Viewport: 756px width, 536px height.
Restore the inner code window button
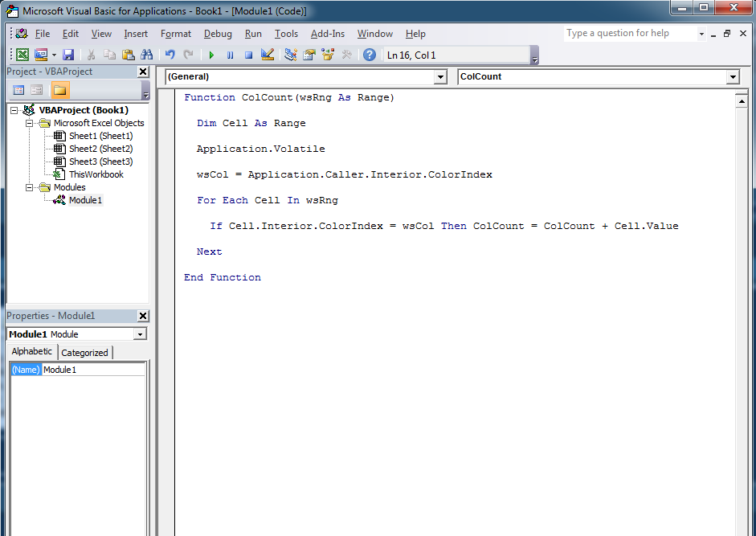click(727, 34)
